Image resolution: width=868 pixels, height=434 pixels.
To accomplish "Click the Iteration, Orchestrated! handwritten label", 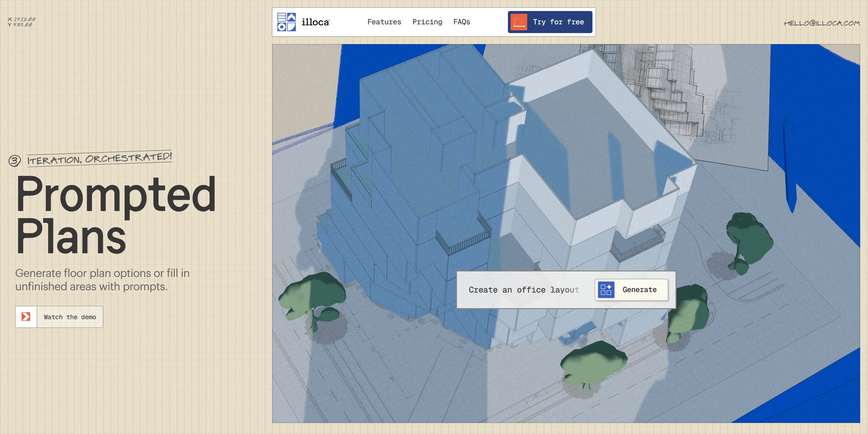I will pyautogui.click(x=99, y=159).
